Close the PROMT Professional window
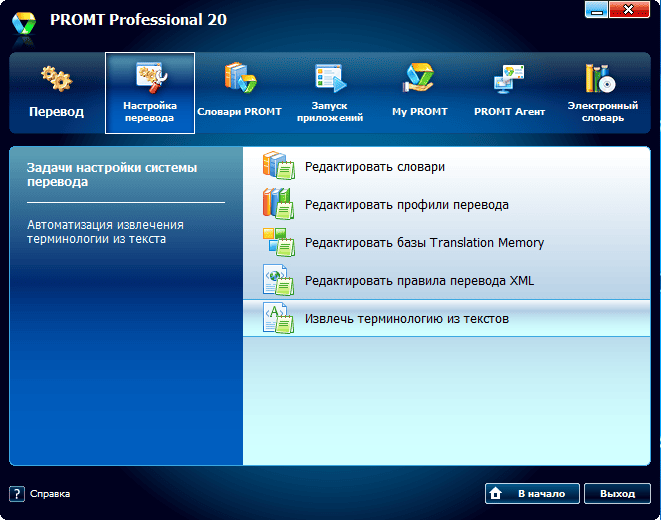Image resolution: width=661 pixels, height=520 pixels. pos(629,10)
